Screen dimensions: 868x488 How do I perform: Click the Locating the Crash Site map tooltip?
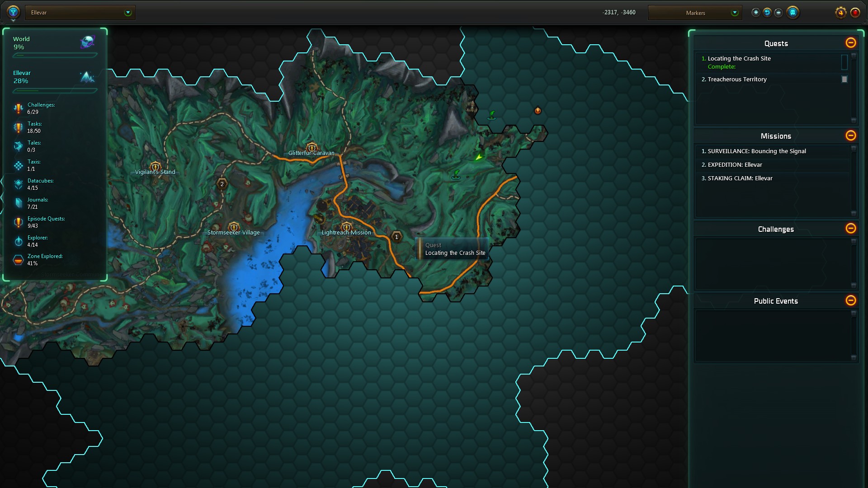coord(452,249)
